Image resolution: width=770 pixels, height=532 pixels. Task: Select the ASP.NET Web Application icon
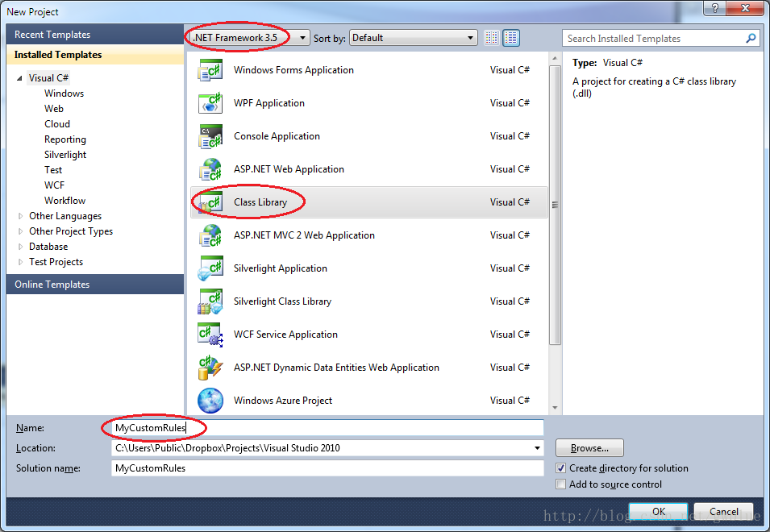(x=210, y=169)
